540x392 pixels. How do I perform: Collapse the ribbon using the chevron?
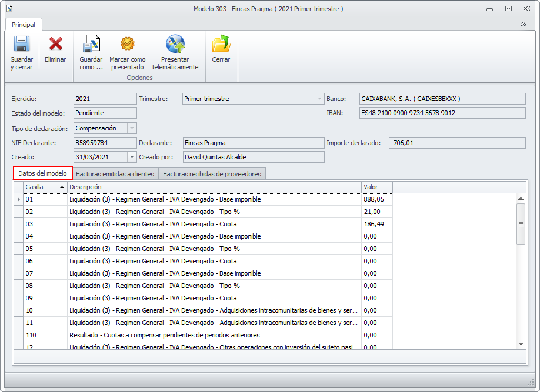(523, 25)
